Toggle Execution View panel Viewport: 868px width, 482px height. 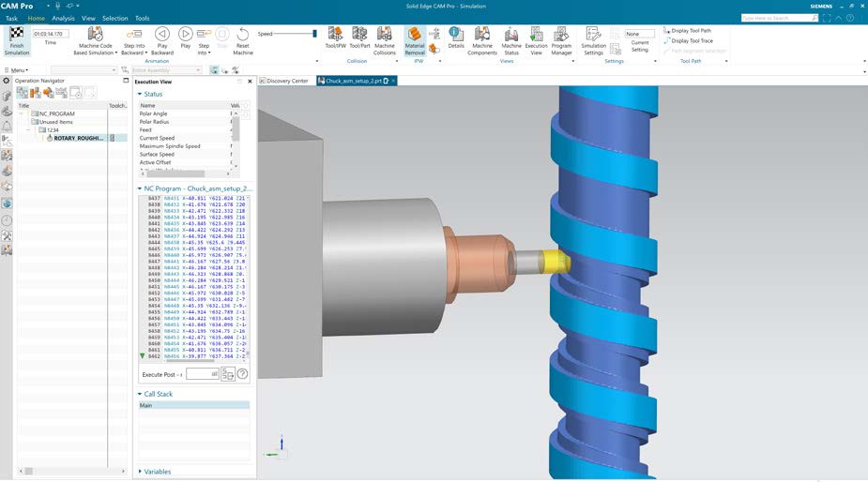pyautogui.click(x=537, y=41)
